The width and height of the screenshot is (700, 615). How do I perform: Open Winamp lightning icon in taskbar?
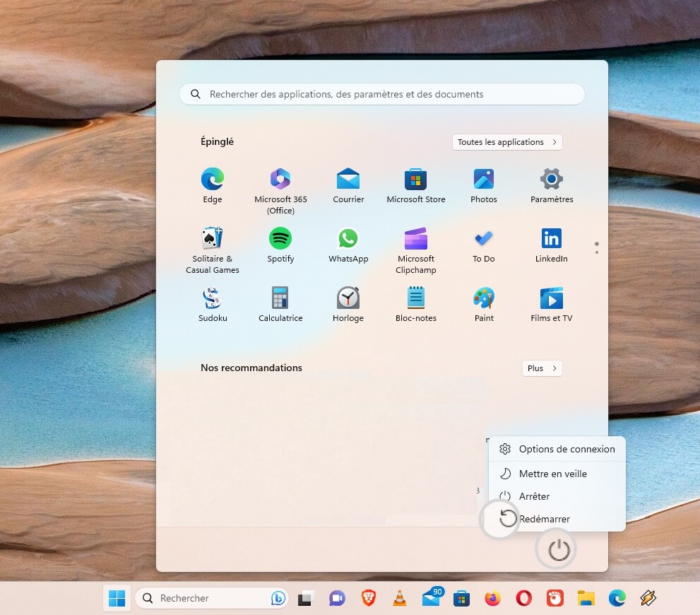[x=648, y=598]
